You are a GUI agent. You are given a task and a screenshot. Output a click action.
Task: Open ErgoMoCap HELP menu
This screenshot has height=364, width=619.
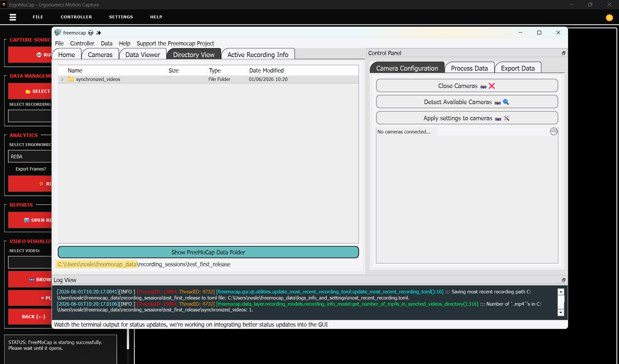pyautogui.click(x=156, y=17)
